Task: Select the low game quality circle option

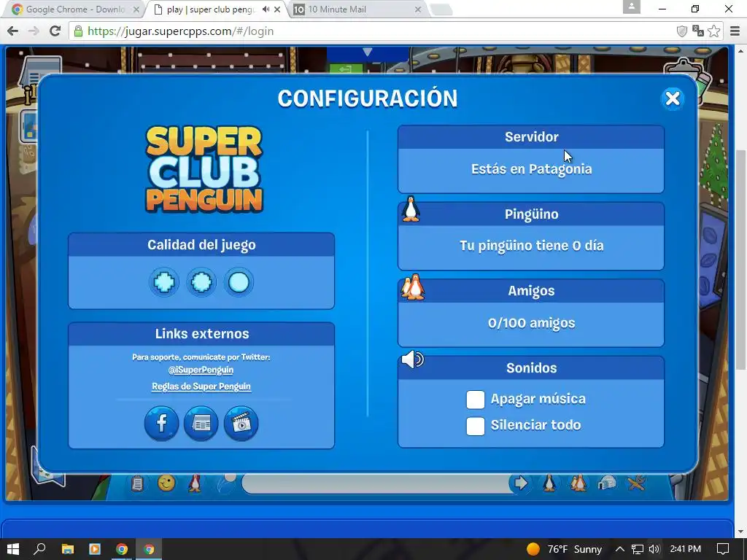Action: pyautogui.click(x=239, y=282)
